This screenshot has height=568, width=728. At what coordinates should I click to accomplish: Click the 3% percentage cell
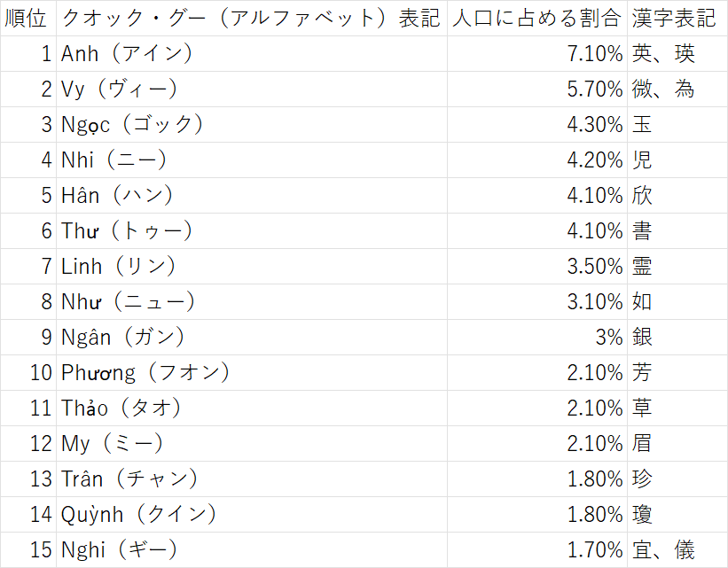[537, 338]
